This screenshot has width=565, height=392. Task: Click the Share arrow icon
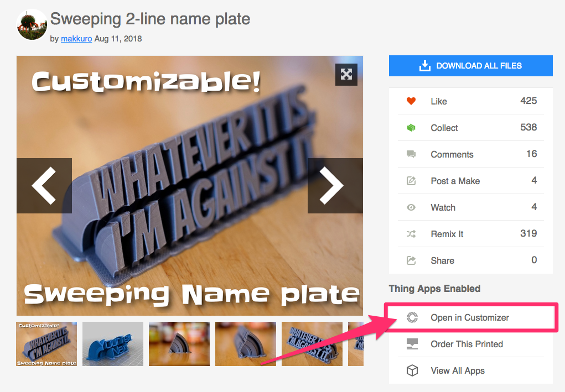411,260
